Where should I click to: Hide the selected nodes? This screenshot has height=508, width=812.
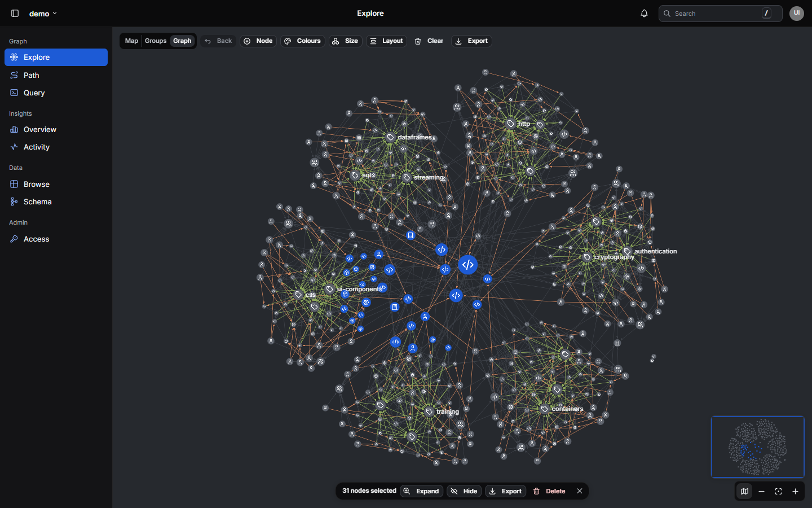tap(464, 491)
